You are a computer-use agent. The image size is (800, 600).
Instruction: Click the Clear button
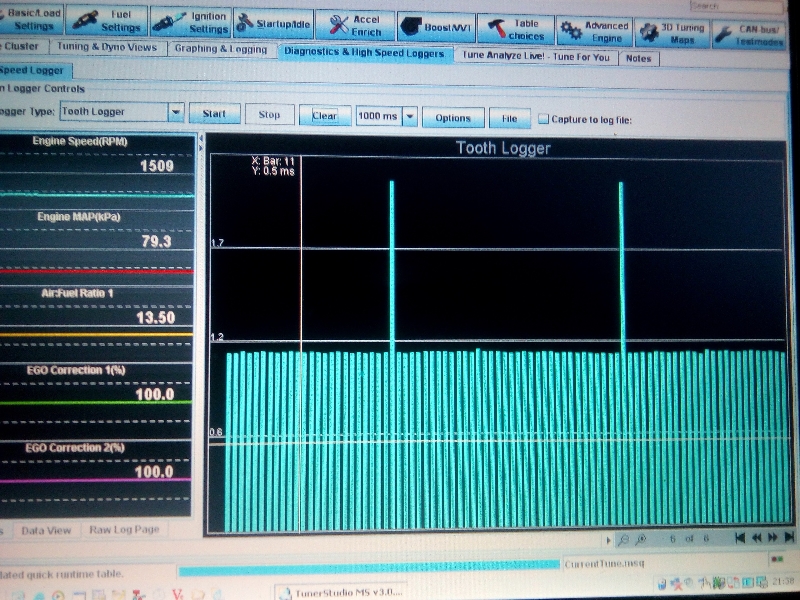click(325, 116)
